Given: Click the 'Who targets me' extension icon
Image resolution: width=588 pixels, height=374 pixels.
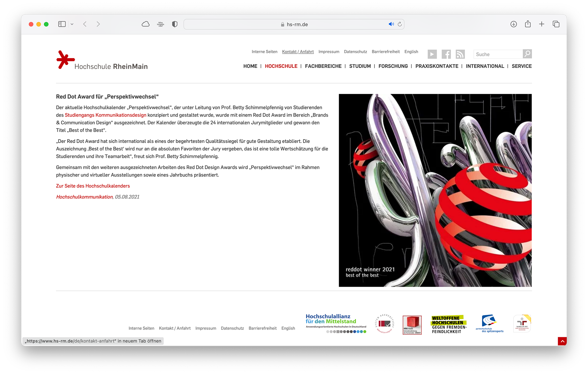Looking at the screenshot, I should coord(160,24).
